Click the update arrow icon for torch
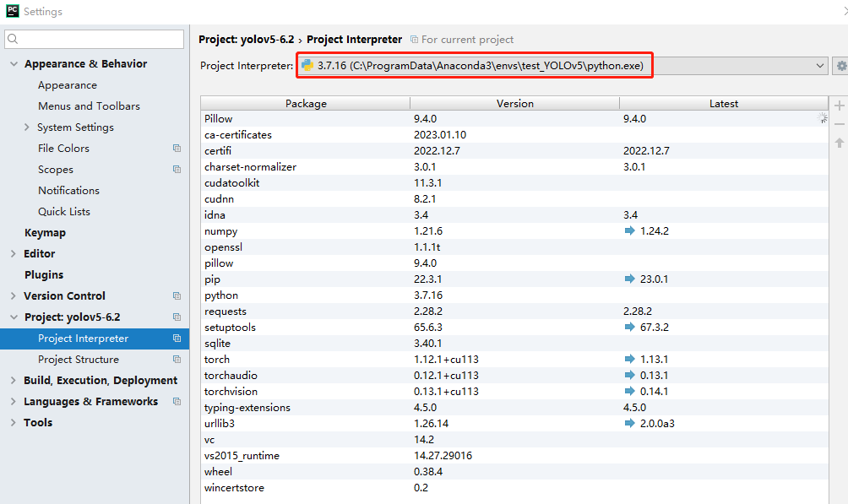Image resolution: width=848 pixels, height=504 pixels. point(629,359)
